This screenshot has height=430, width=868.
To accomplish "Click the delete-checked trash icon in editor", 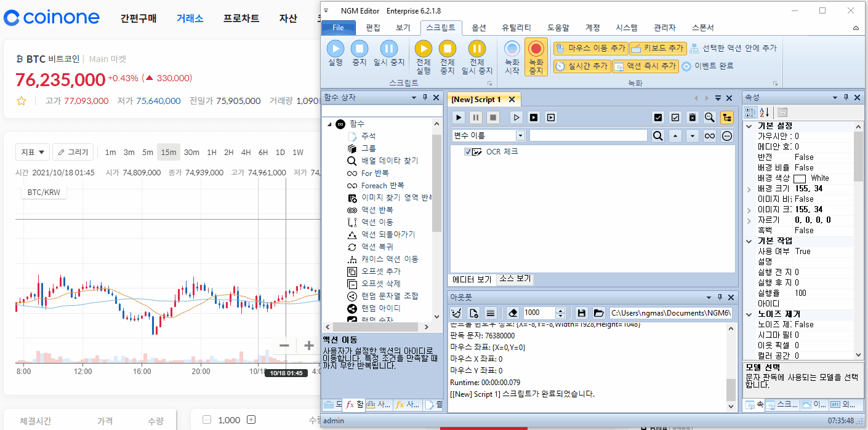I will click(692, 117).
